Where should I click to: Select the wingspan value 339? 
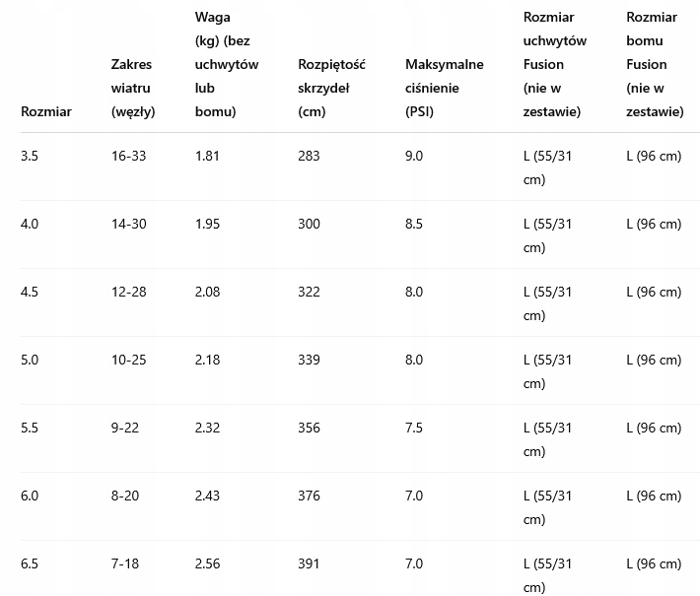coord(309,360)
